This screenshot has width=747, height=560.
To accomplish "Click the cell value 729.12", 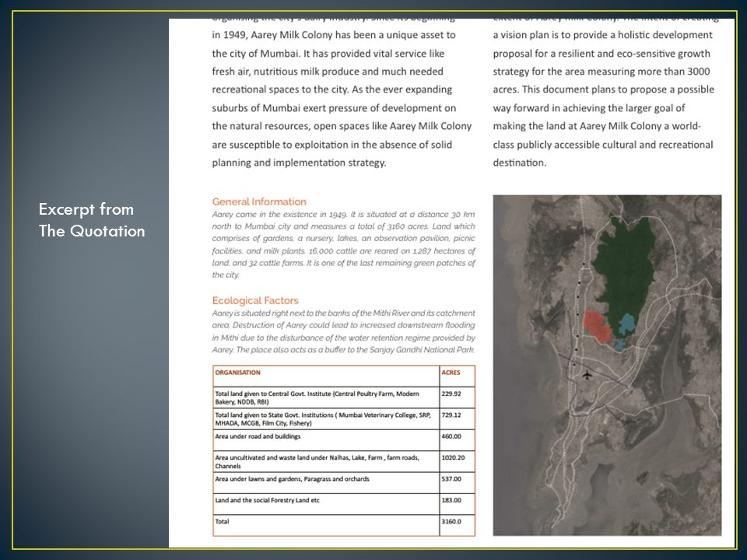I will click(451, 415).
